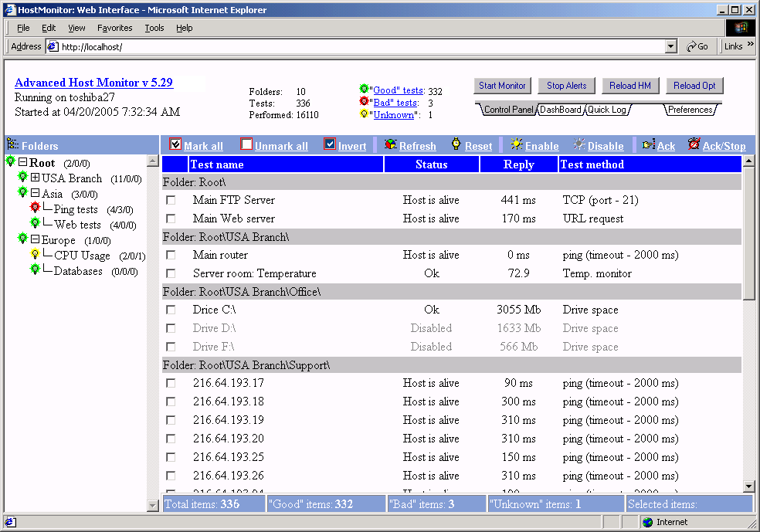Click the Start Monitor button
The width and height of the screenshot is (760, 532).
[502, 86]
